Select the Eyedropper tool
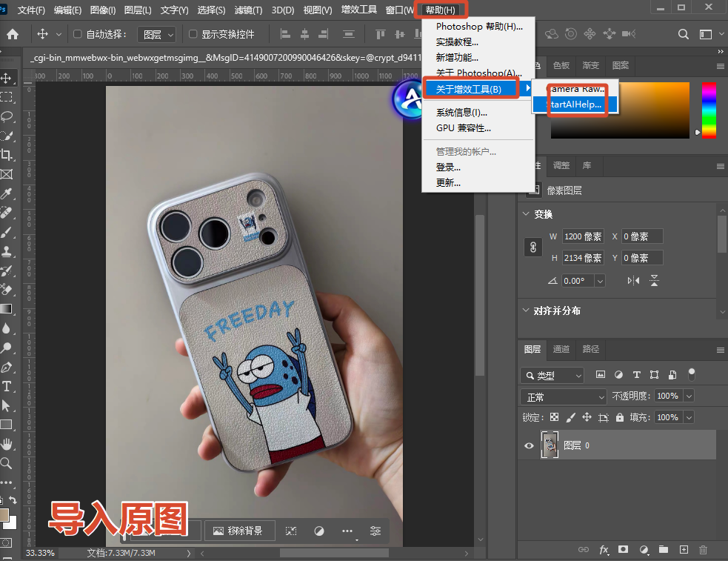Viewport: 728px width, 561px height. click(7, 193)
